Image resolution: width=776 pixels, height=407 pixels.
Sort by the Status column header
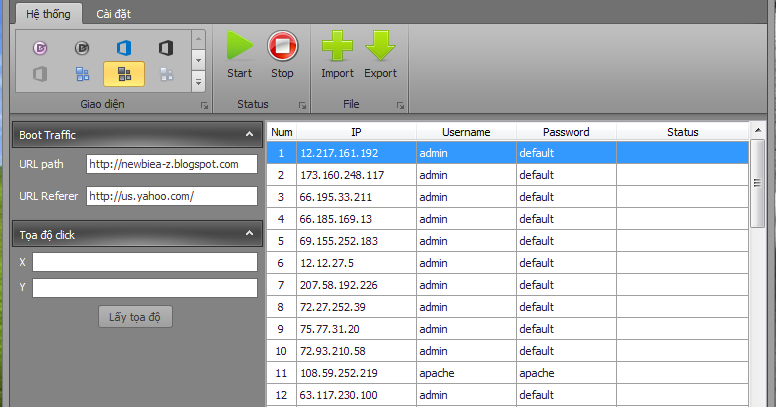pos(682,132)
